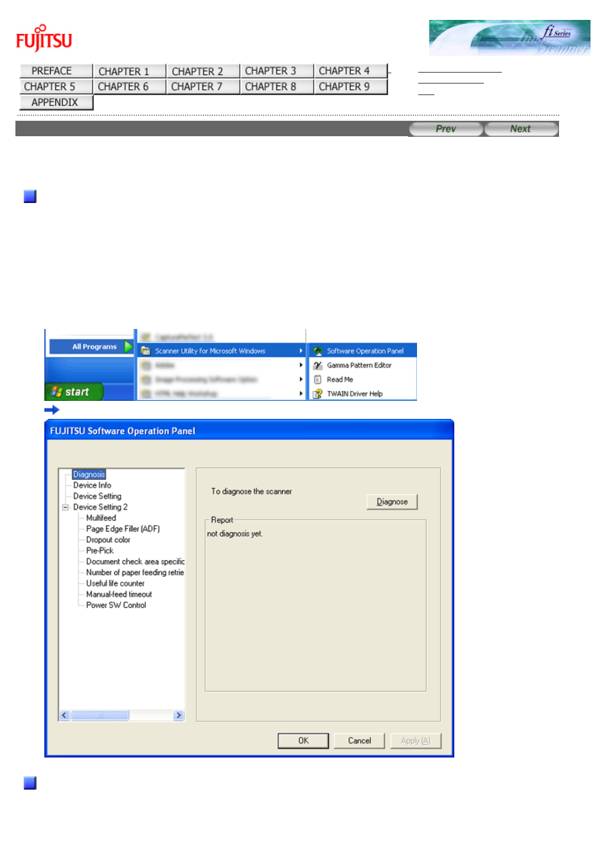Click the Fujitsu logo
This screenshot has height=868, width=613.
coord(44,38)
